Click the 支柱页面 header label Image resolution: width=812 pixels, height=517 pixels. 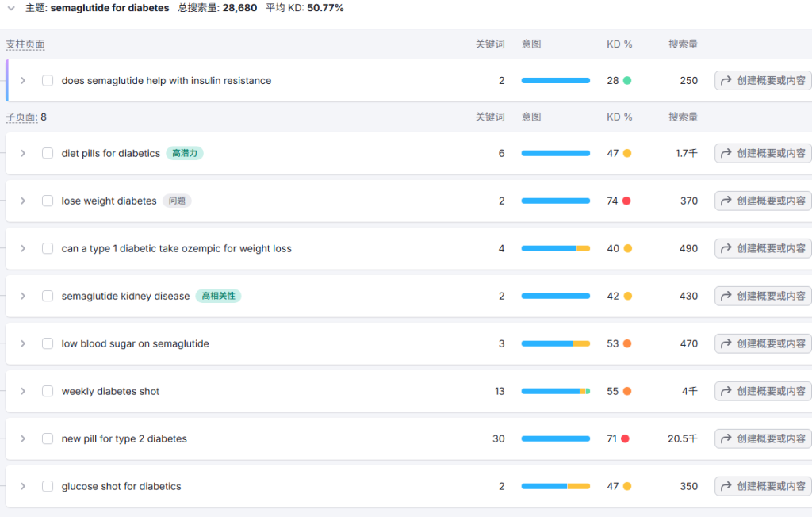point(25,44)
